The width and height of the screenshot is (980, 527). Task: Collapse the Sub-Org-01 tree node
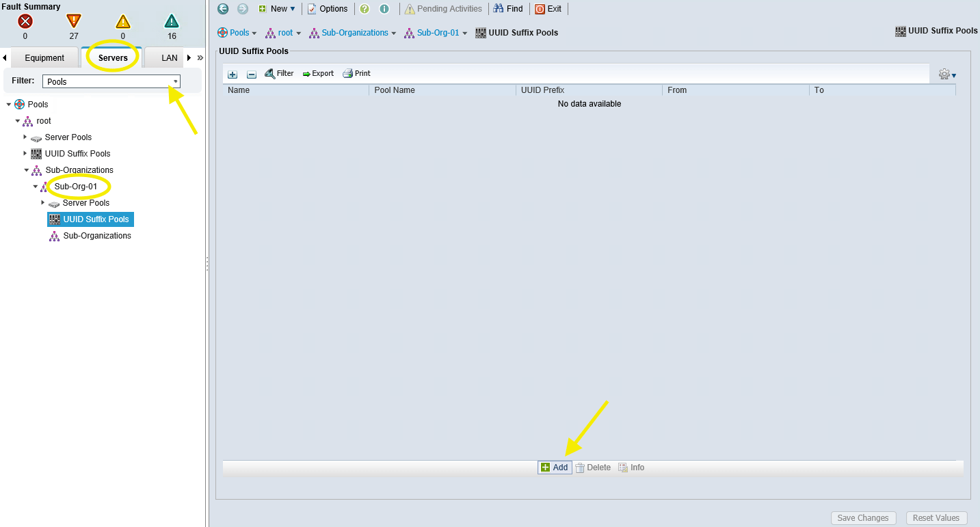point(35,186)
